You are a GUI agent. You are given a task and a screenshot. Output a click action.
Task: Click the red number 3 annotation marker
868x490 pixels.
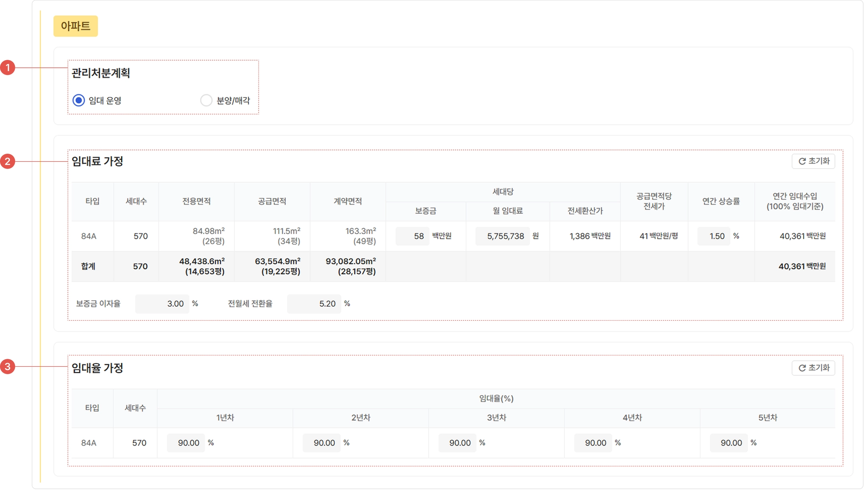(x=8, y=366)
